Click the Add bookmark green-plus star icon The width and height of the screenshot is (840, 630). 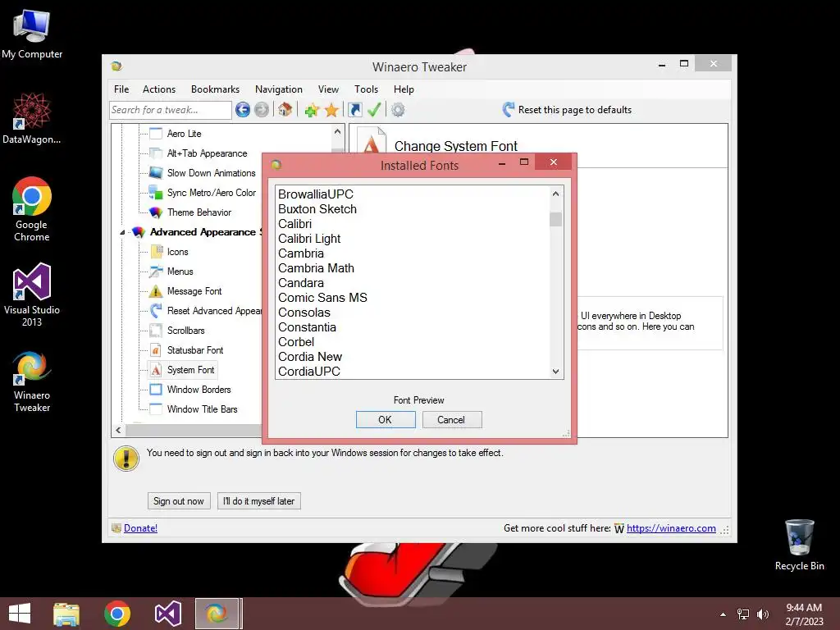(x=312, y=110)
